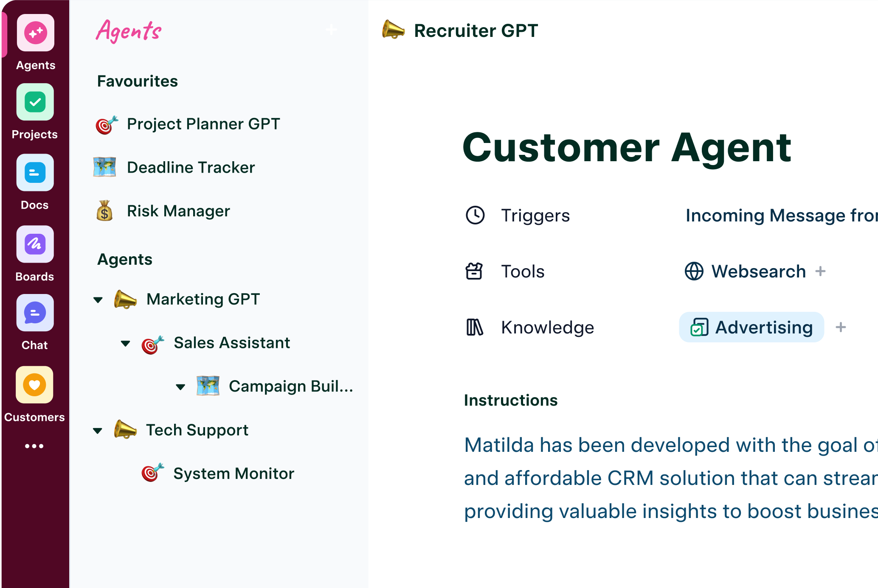Select the System Monitor agent
The image size is (878, 588).
[x=234, y=473]
